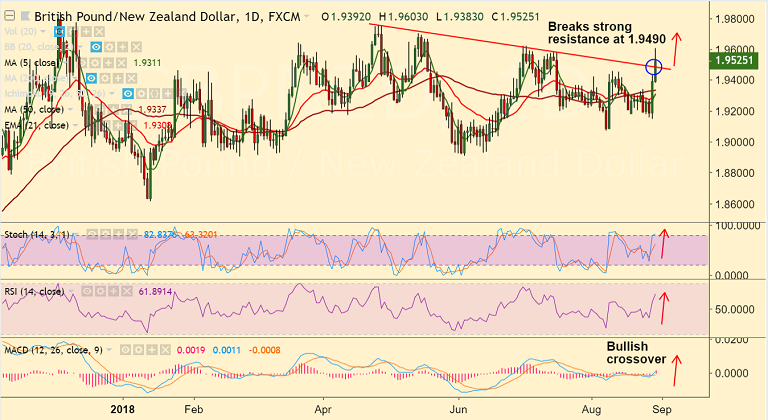Click the plus icon on the MA (200) row
This screenshot has height=420, width=768.
[x=118, y=78]
